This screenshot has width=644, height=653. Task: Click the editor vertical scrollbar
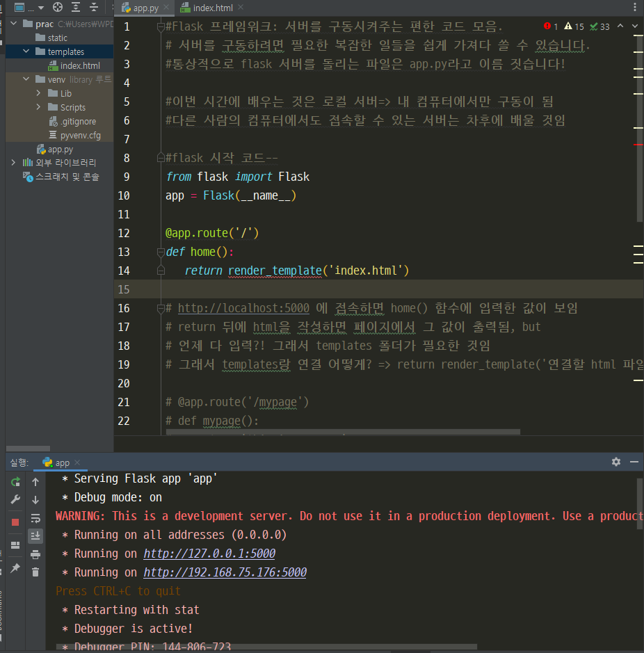tap(639, 127)
